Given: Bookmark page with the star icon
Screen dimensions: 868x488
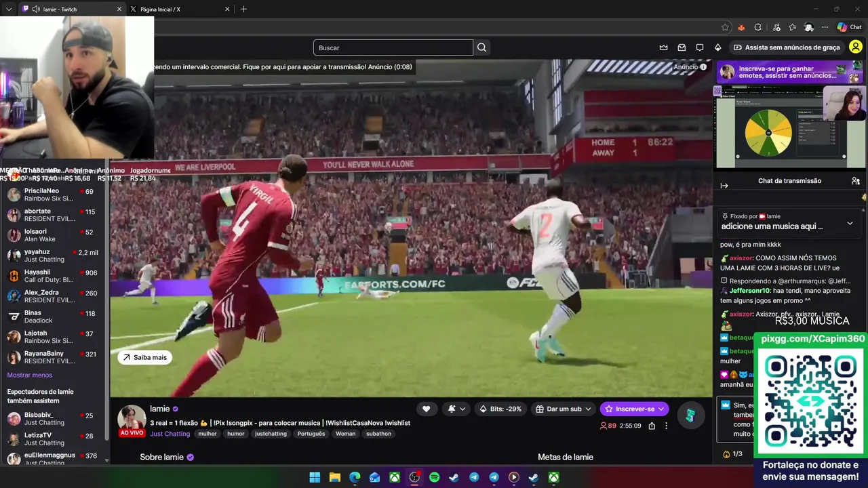Looking at the screenshot, I should [x=725, y=27].
